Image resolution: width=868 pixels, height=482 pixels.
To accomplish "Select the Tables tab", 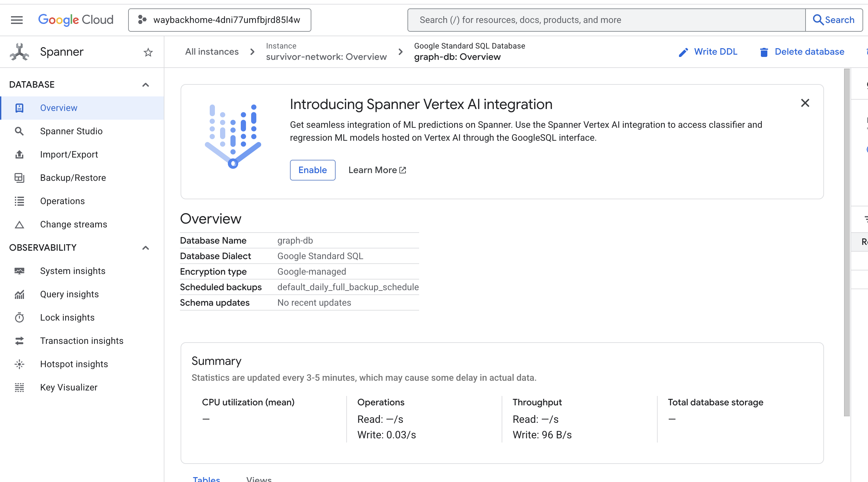I will [x=206, y=479].
